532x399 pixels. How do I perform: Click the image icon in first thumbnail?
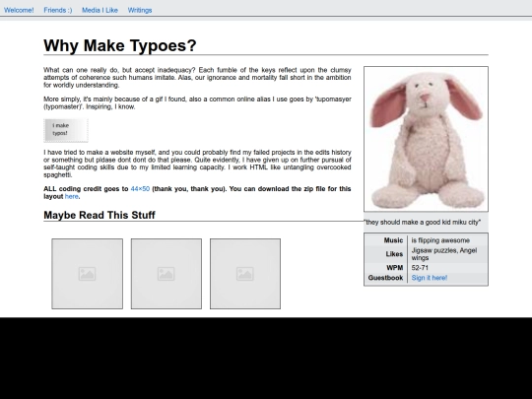(x=88, y=274)
